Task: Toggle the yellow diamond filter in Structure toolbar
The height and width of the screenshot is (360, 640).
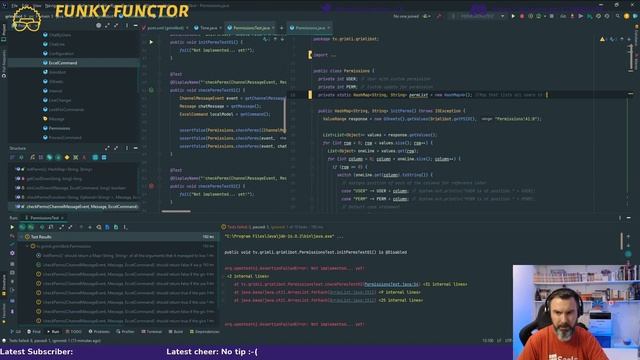Action: pyautogui.click(x=67, y=157)
